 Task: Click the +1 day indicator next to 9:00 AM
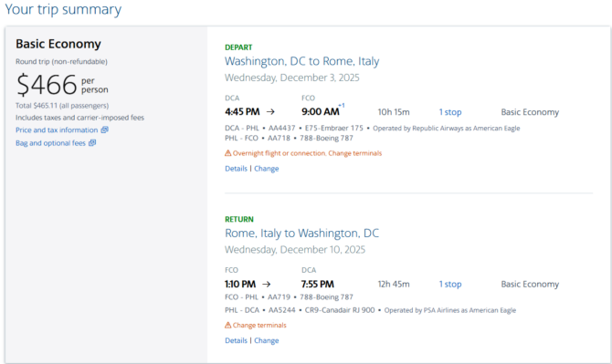342,106
